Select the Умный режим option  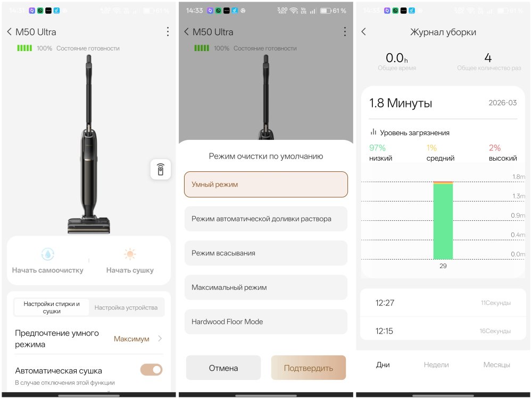tap(266, 185)
